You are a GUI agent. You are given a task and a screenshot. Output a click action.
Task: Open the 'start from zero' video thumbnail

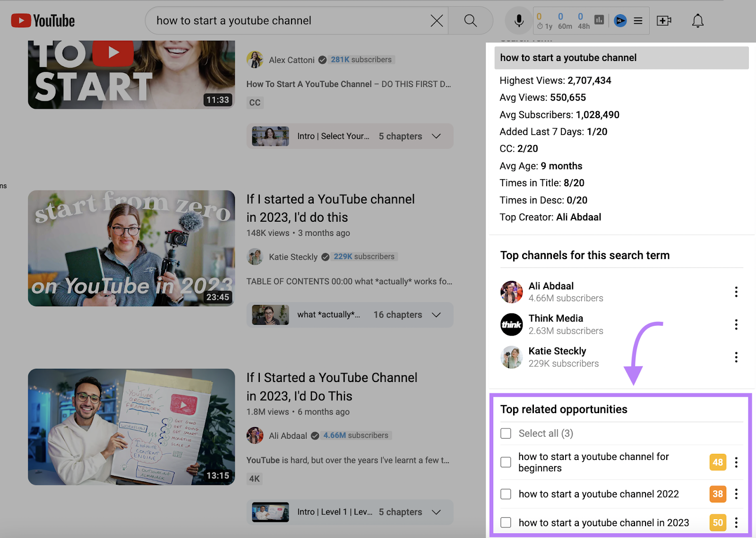pyautogui.click(x=131, y=248)
